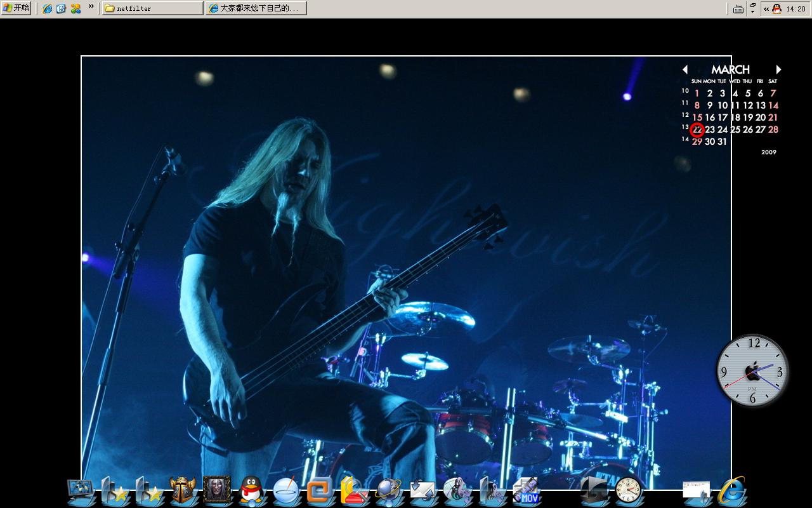Expand the Quick Launch overflow chevron
This screenshot has height=508, width=812.
click(91, 7)
